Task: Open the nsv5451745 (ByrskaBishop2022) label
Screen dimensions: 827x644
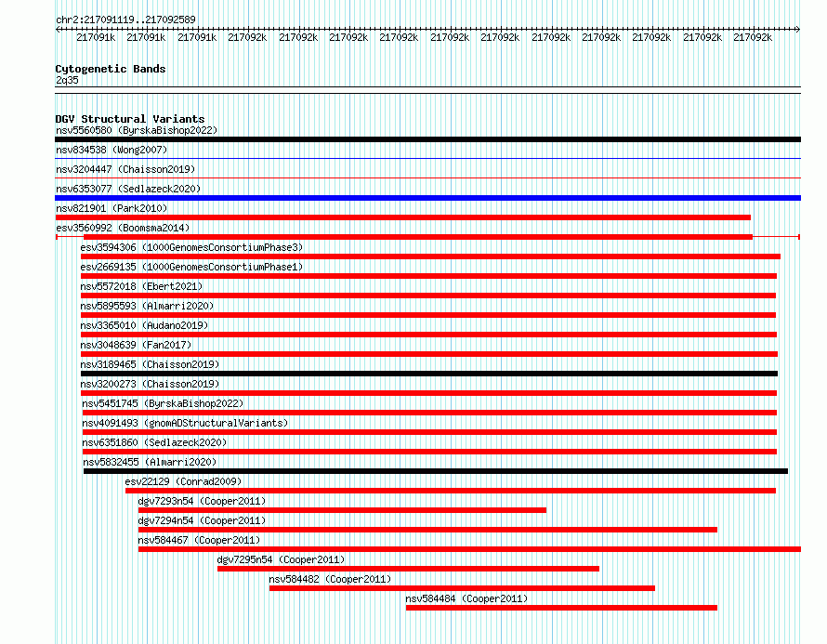Action: (163, 403)
